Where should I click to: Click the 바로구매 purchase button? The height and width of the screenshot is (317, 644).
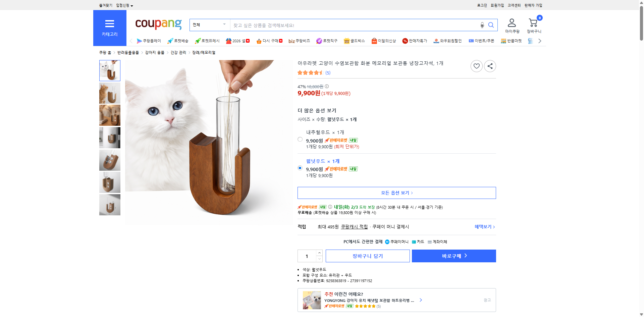(453, 256)
